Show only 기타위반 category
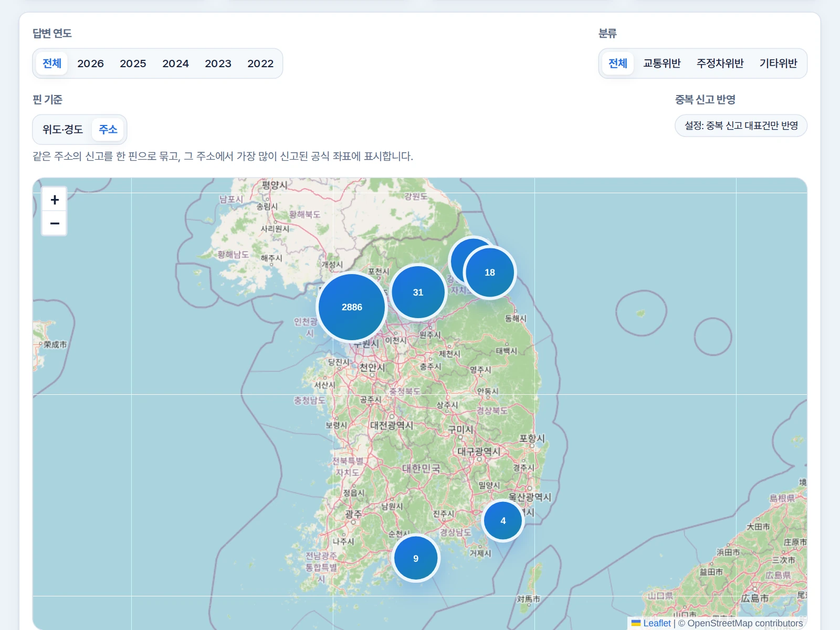Image resolution: width=840 pixels, height=630 pixels. click(x=779, y=64)
